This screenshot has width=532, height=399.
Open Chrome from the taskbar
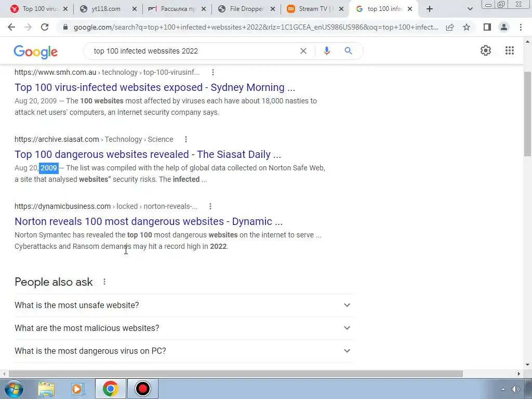110,389
